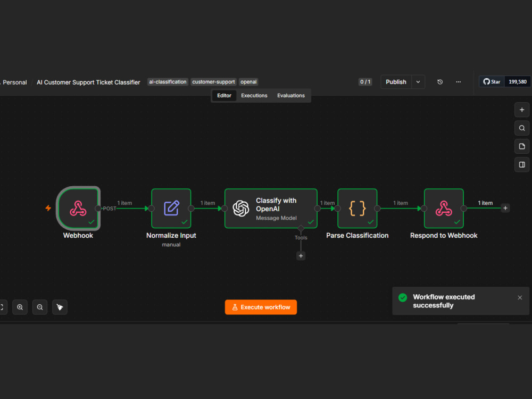Click the openai tag
This screenshot has height=399, width=532.
[248, 82]
